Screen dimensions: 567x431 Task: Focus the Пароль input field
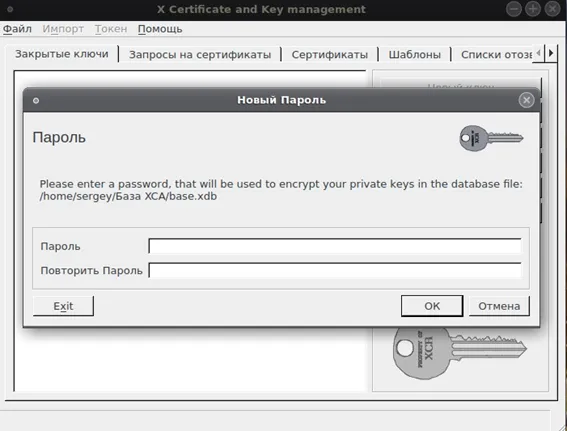point(335,246)
